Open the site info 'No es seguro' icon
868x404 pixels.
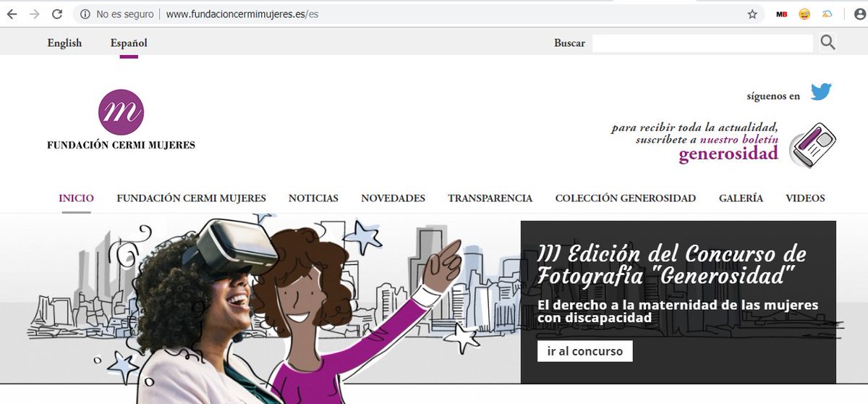[x=85, y=14]
